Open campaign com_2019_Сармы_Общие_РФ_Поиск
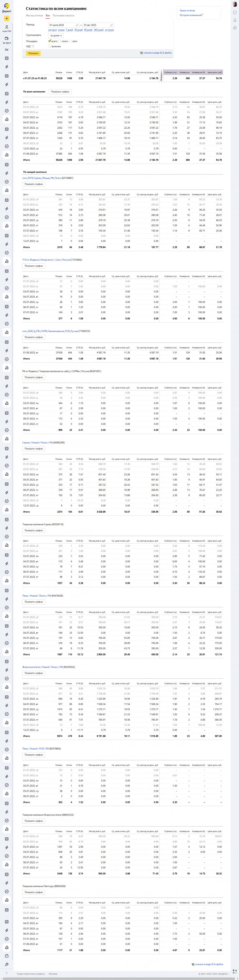This screenshot has width=239, height=980. 42,178
